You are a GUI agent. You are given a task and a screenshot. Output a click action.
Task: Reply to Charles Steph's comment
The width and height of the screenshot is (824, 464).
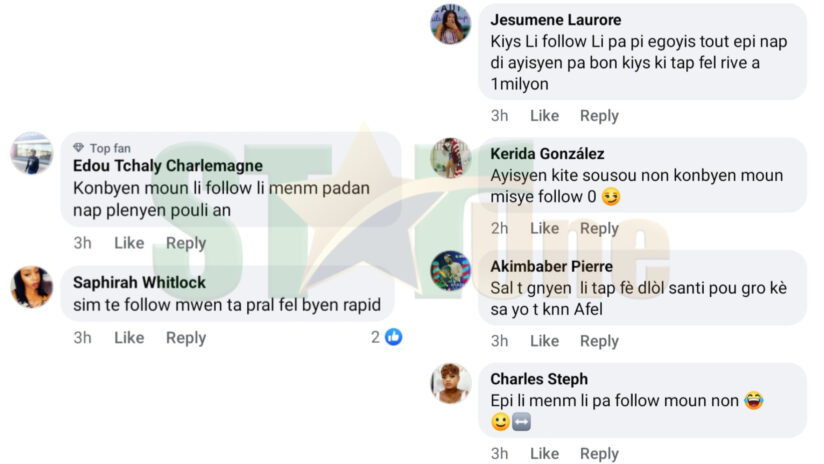(x=599, y=453)
